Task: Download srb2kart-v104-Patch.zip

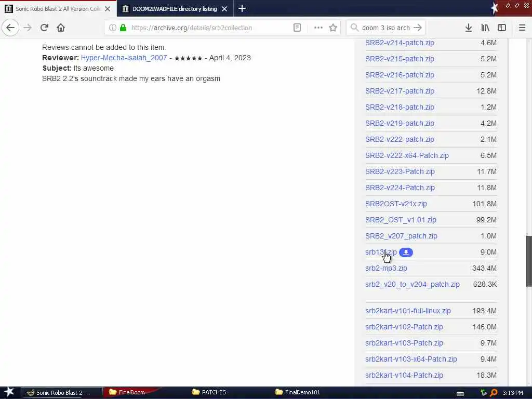Action: (x=404, y=375)
